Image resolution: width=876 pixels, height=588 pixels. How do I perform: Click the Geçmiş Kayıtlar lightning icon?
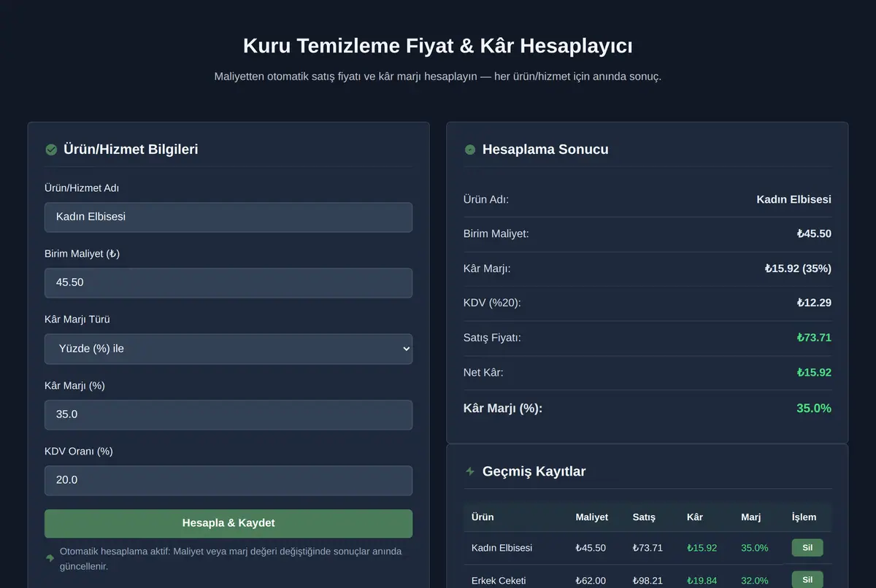click(470, 471)
